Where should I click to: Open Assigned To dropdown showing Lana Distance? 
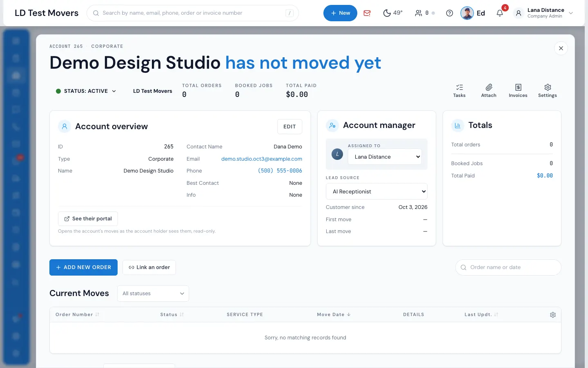tap(385, 157)
